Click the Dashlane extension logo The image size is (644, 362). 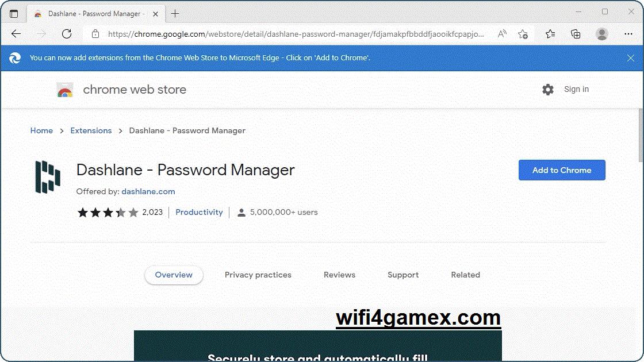point(48,178)
